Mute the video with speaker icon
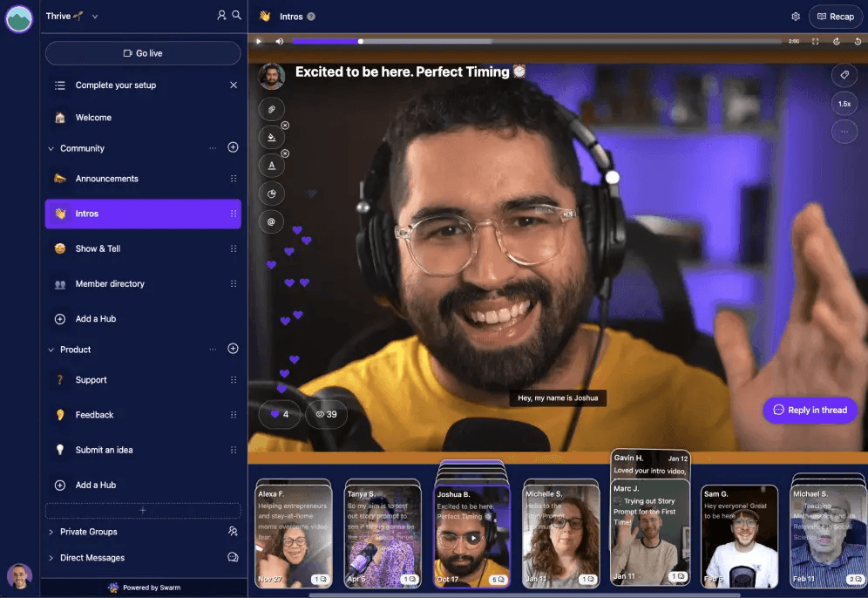 [280, 42]
